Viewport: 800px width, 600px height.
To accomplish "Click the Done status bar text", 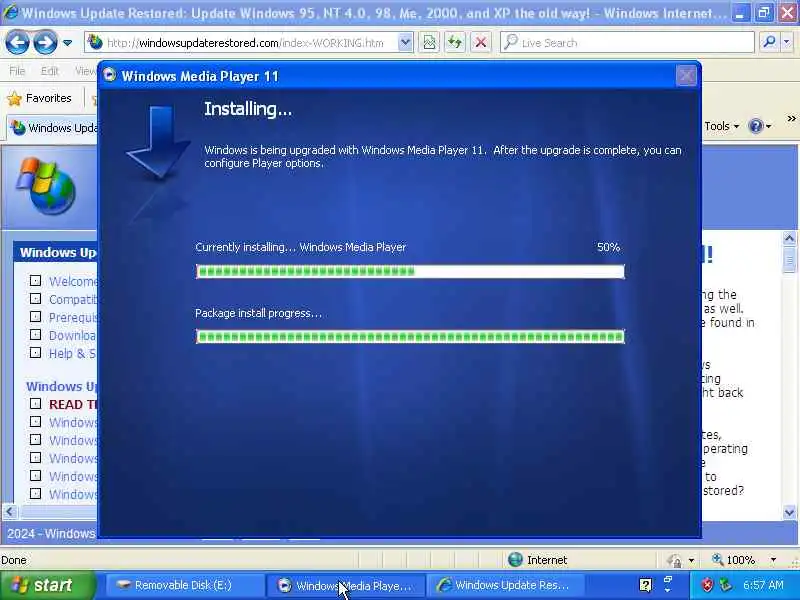I will (14, 560).
